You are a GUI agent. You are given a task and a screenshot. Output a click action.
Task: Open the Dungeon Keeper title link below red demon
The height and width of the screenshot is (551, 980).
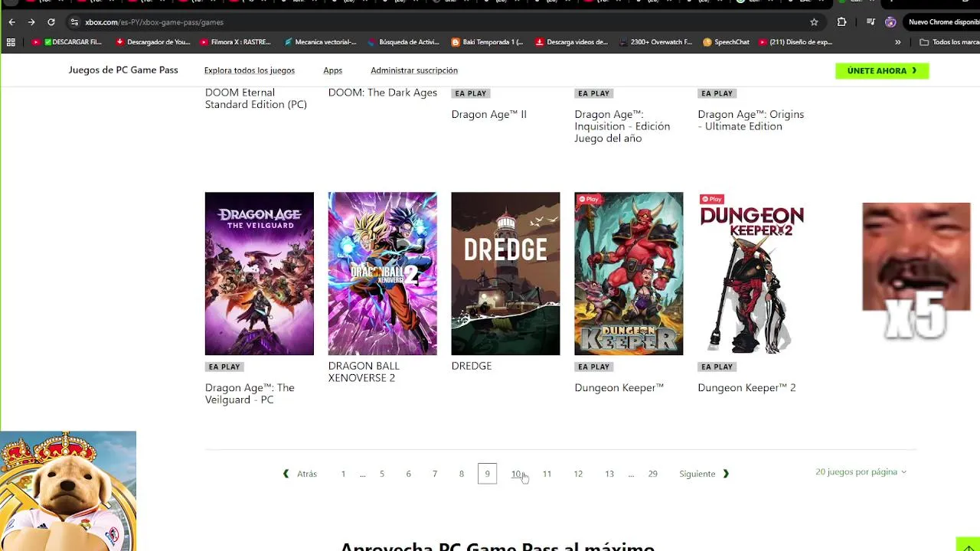[619, 388]
